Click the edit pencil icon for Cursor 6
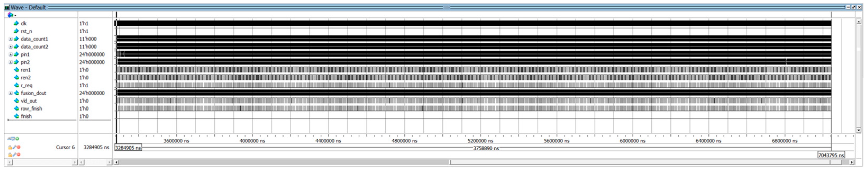868x172 pixels. 15,147
